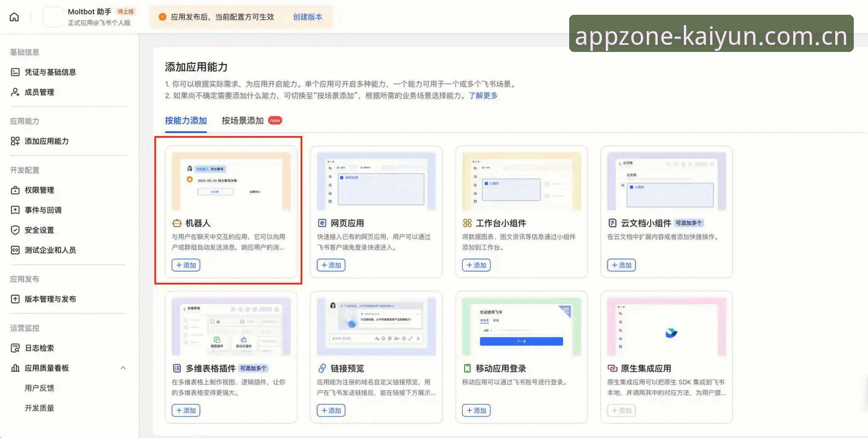This screenshot has width=868, height=438.
Task: Click the 云文档小组件 preview thumbnail
Action: pos(667,182)
